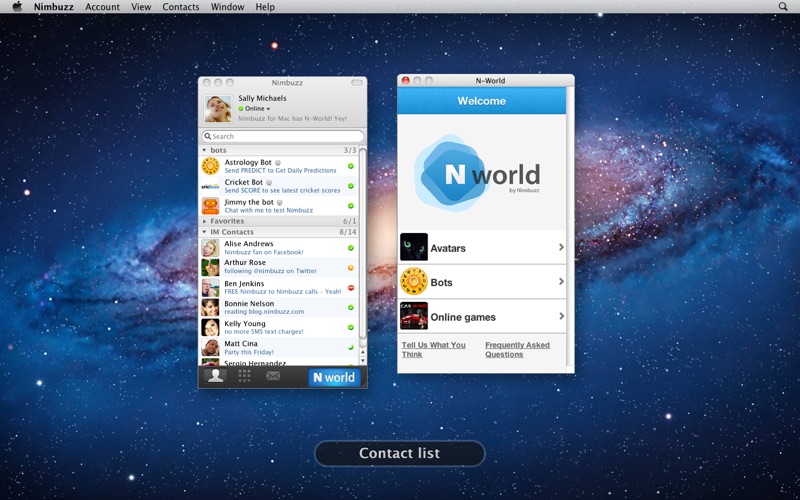
Task: Open 'Tell Us What You Think' link
Action: pyautogui.click(x=434, y=349)
